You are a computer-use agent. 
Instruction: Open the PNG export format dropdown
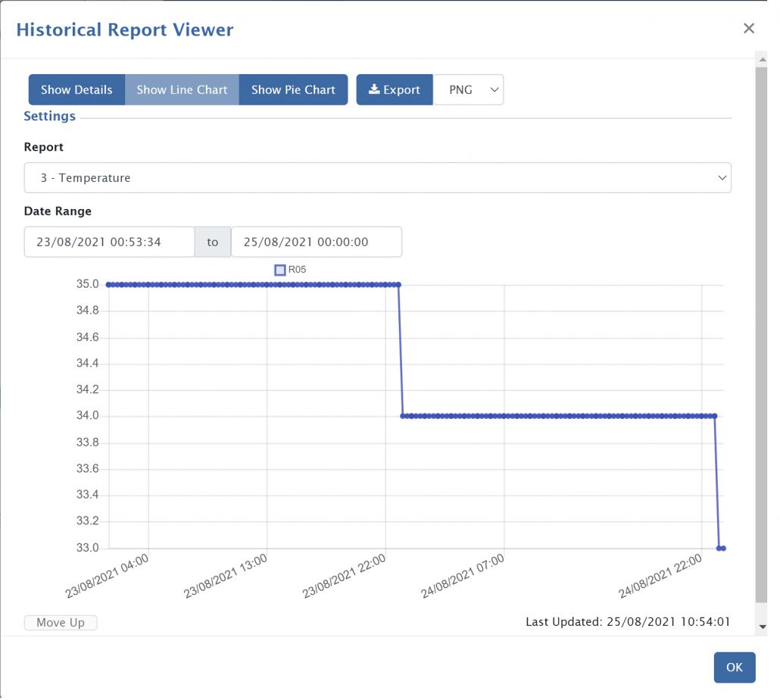click(468, 89)
